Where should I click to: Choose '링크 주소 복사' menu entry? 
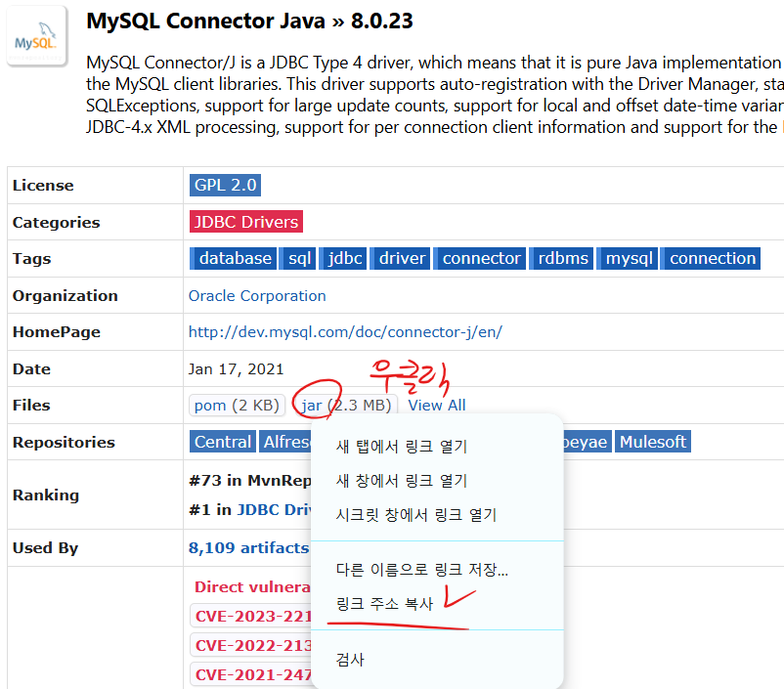tap(437, 604)
